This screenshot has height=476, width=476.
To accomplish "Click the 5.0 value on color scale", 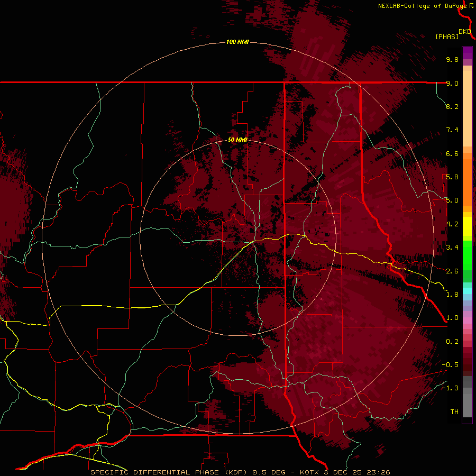I will pos(452,200).
